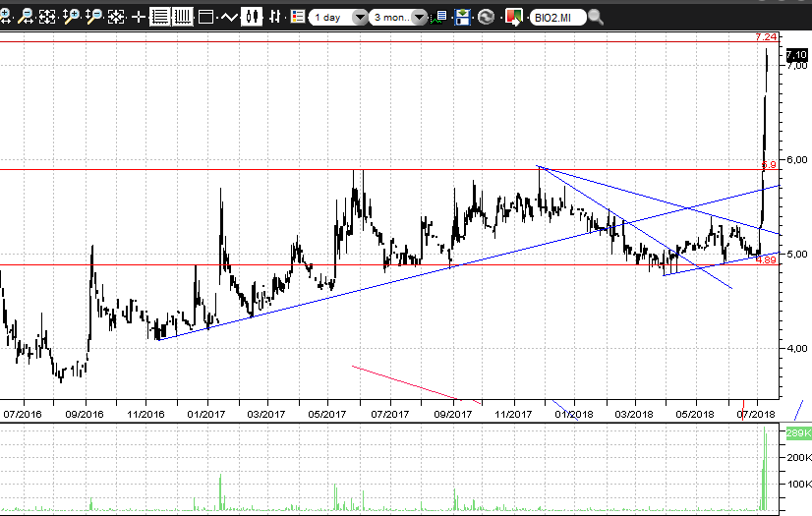Viewport: 812px width, 516px height.
Task: Click the vertical zoom out magnifier
Action: tap(93, 17)
